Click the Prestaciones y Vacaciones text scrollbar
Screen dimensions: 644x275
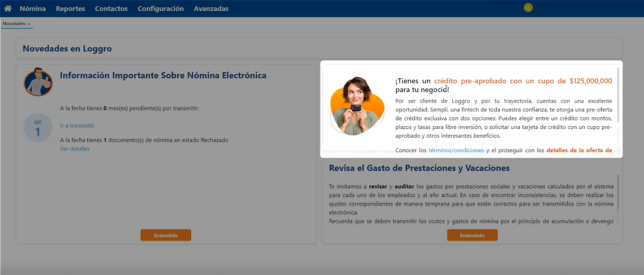pos(618,192)
